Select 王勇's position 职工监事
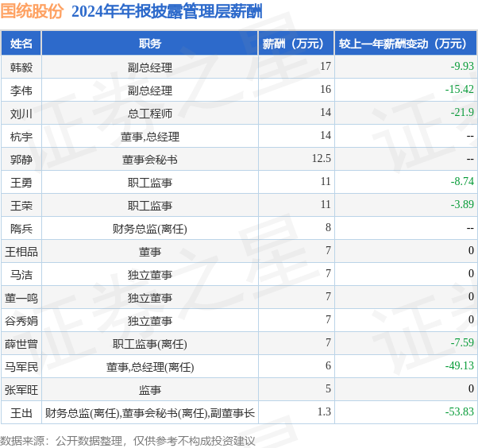The image size is (478, 448). [x=150, y=183]
